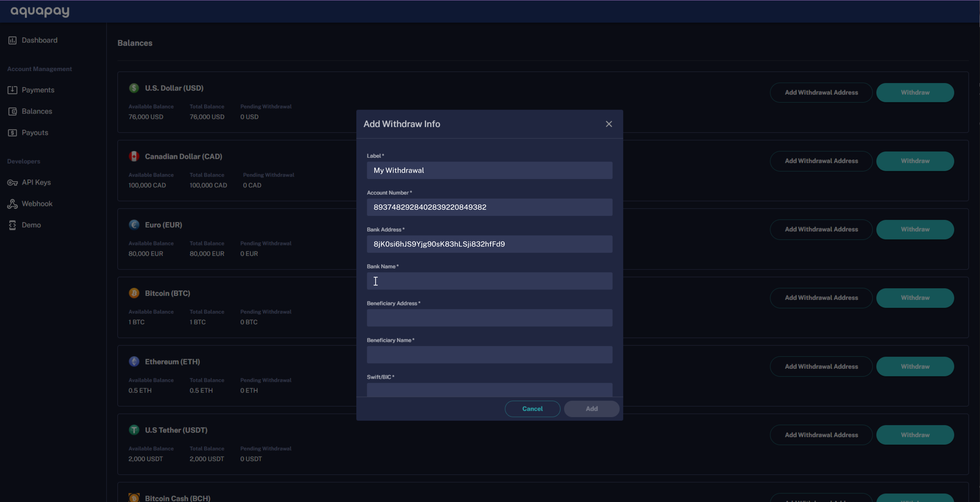Edit the Account Number field
The width and height of the screenshot is (980, 502).
click(489, 207)
